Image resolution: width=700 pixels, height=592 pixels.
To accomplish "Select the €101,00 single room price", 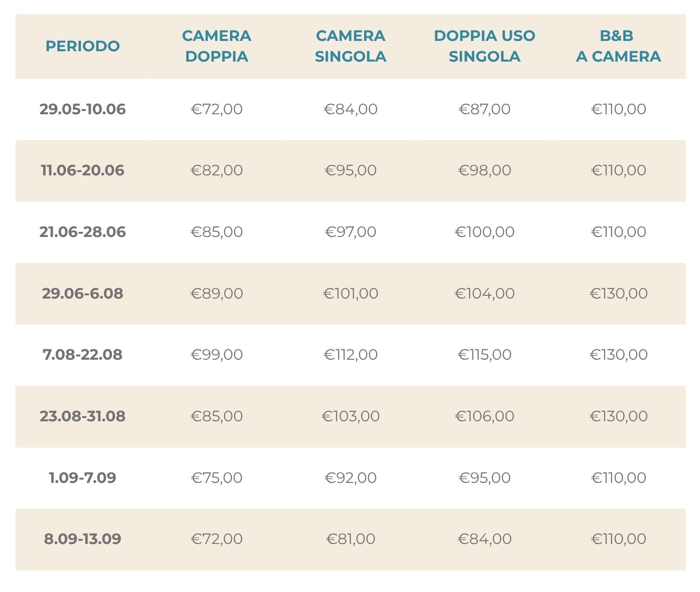I will [x=350, y=293].
